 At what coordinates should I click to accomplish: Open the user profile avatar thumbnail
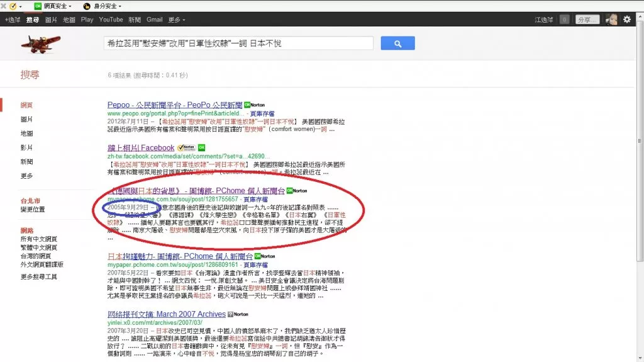(x=611, y=20)
